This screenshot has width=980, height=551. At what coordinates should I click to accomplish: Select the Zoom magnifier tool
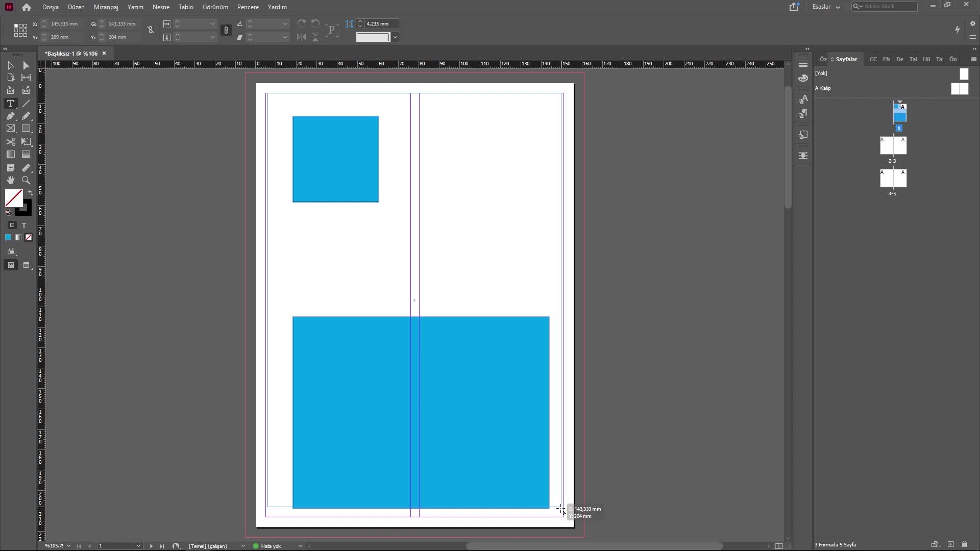pos(26,180)
